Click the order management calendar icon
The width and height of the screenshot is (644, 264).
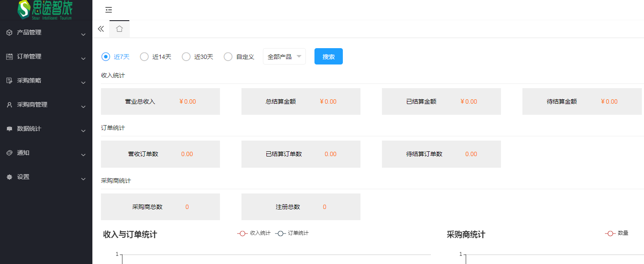click(x=9, y=57)
